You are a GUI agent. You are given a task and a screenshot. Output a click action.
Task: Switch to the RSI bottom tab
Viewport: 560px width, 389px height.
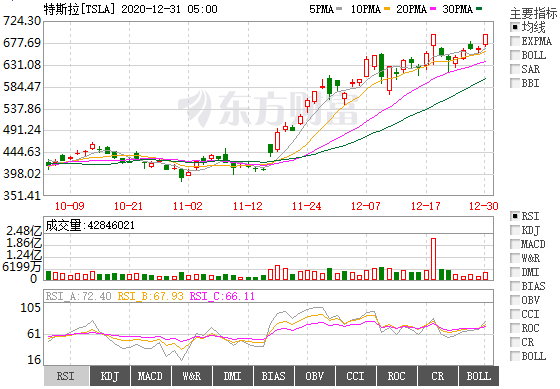coord(66,376)
